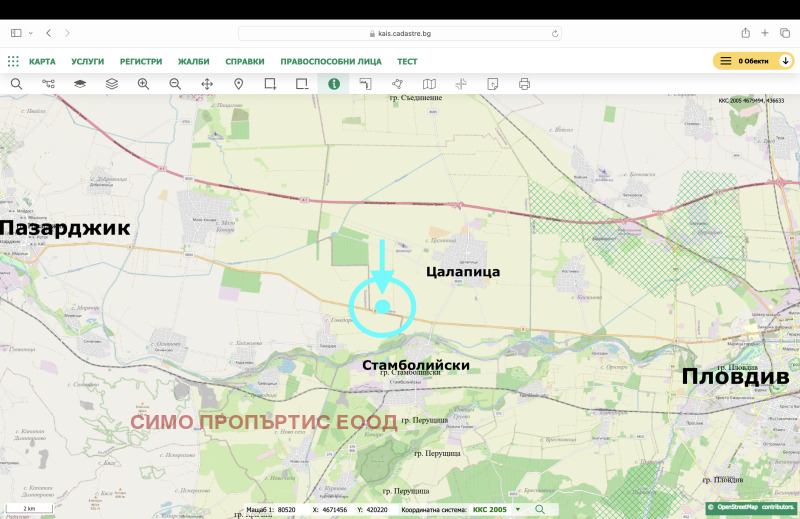Viewport: 800px width, 519px height.
Task: Click the Safari address bar
Action: pos(400,33)
